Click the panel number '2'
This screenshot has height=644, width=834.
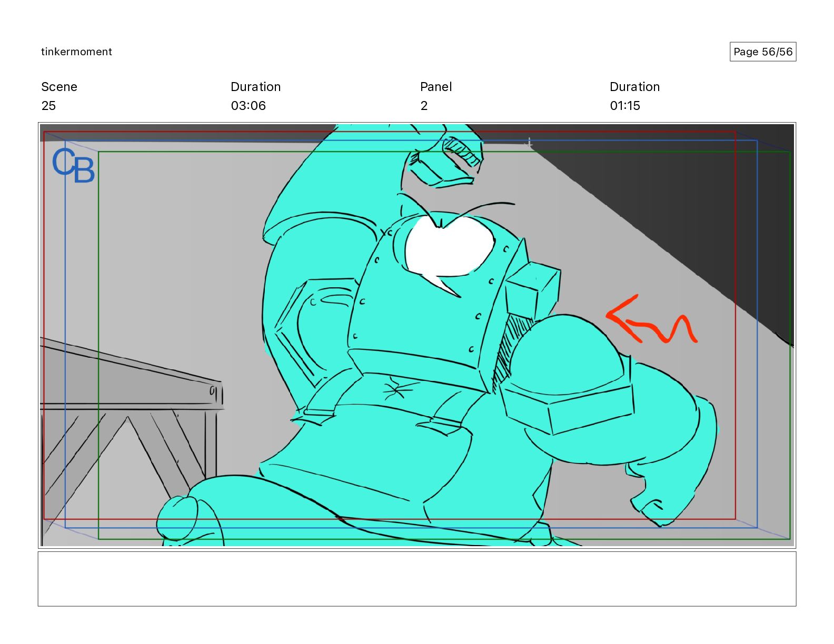click(x=424, y=106)
